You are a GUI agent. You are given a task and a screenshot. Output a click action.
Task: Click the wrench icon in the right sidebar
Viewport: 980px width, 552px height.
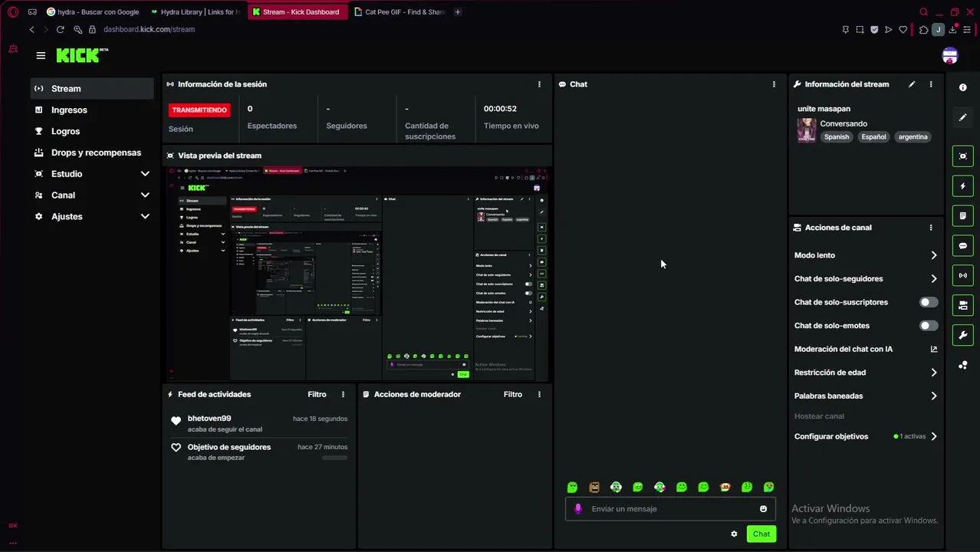coord(963,335)
